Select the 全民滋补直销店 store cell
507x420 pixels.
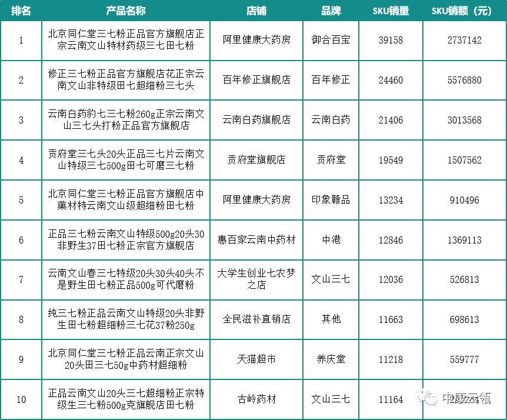coord(256,319)
